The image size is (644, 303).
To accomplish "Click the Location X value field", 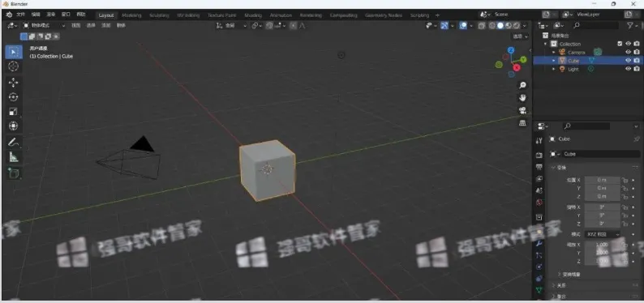I will [602, 180].
